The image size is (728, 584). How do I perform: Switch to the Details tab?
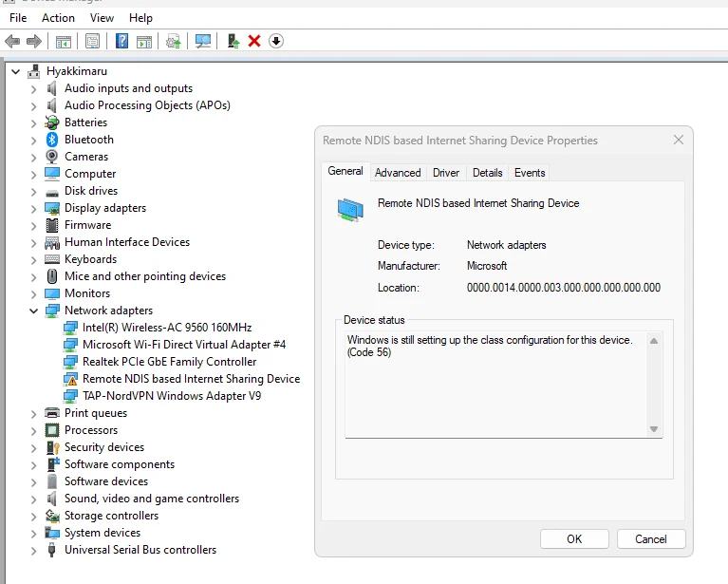click(x=488, y=173)
